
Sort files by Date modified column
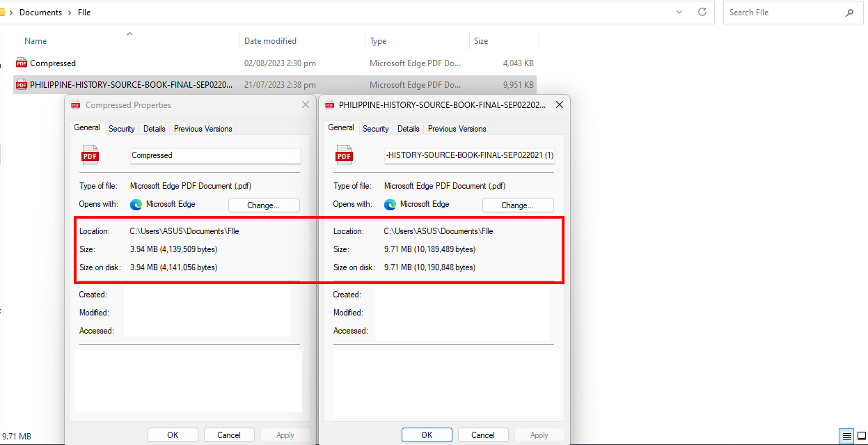(x=270, y=41)
